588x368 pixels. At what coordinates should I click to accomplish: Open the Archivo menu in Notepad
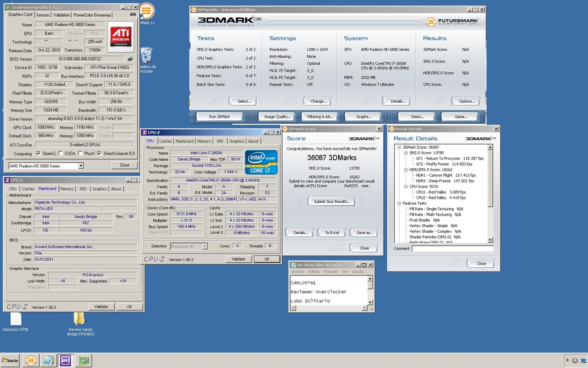click(x=298, y=272)
